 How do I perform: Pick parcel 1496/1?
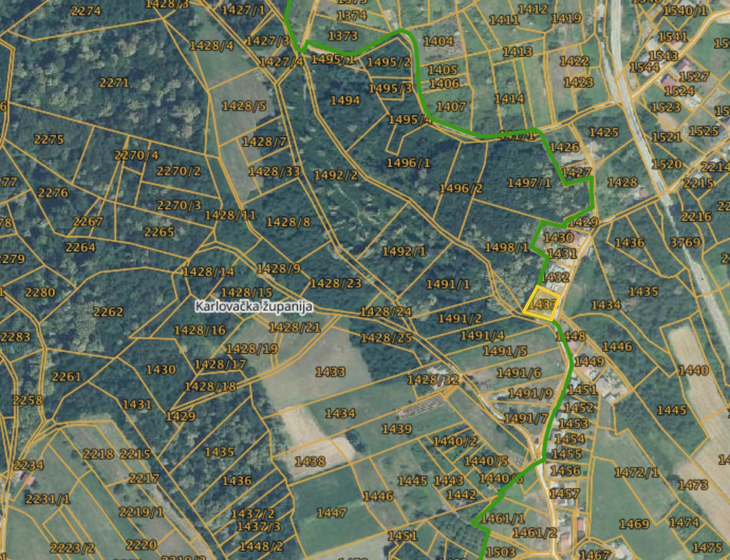[x=408, y=163]
